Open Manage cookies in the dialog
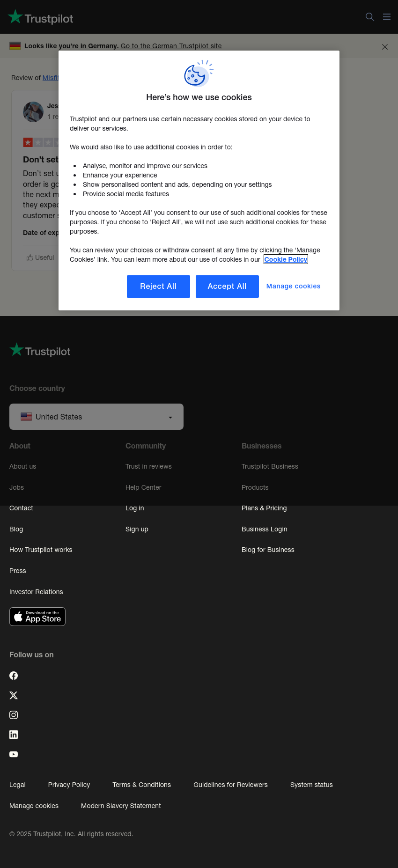Screen dimensions: 398x868 [x=294, y=286]
